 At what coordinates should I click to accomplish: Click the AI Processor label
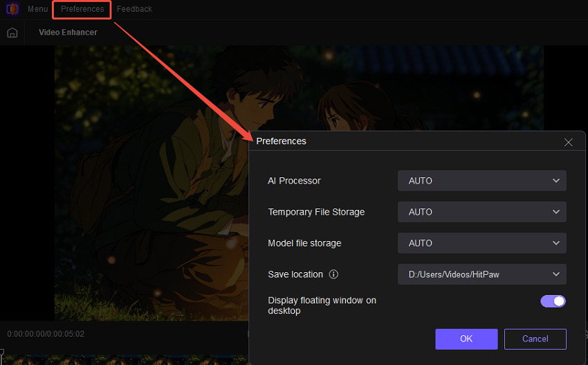294,181
